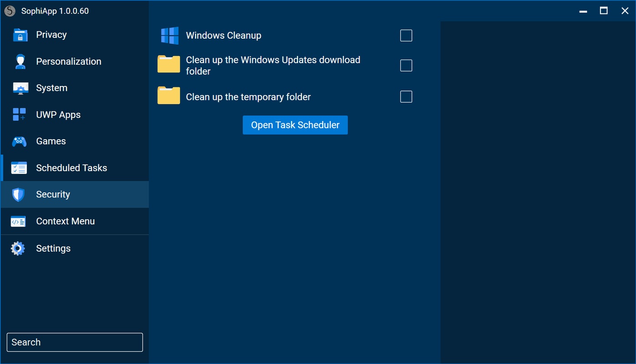Click the UWP Apps tiles icon
Viewport: 636px width, 364px height.
(19, 115)
